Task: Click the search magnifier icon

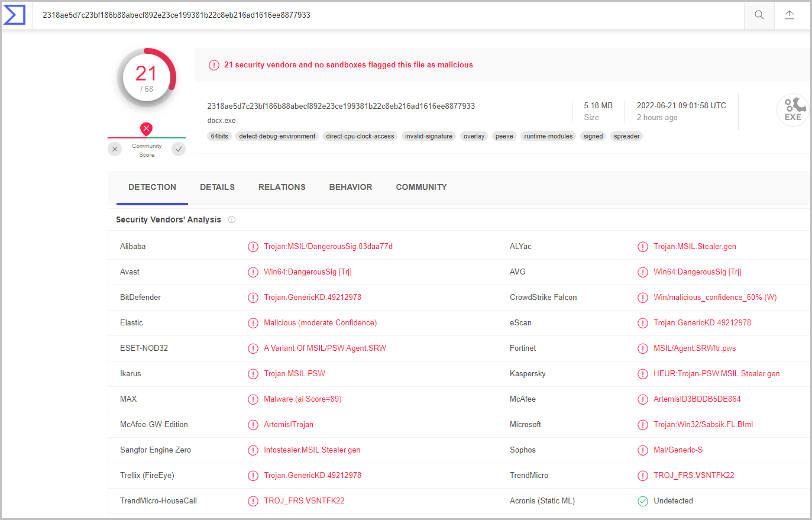Action: click(759, 15)
